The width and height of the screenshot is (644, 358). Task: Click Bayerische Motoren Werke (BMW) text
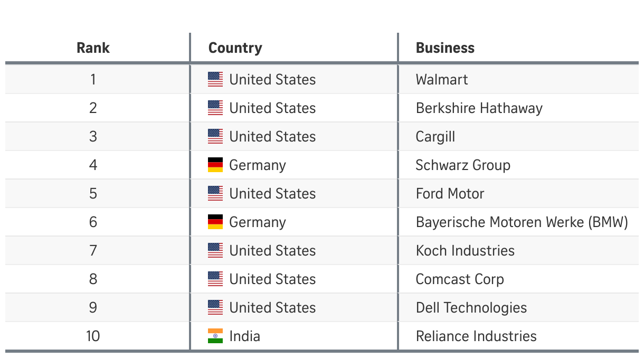click(522, 222)
